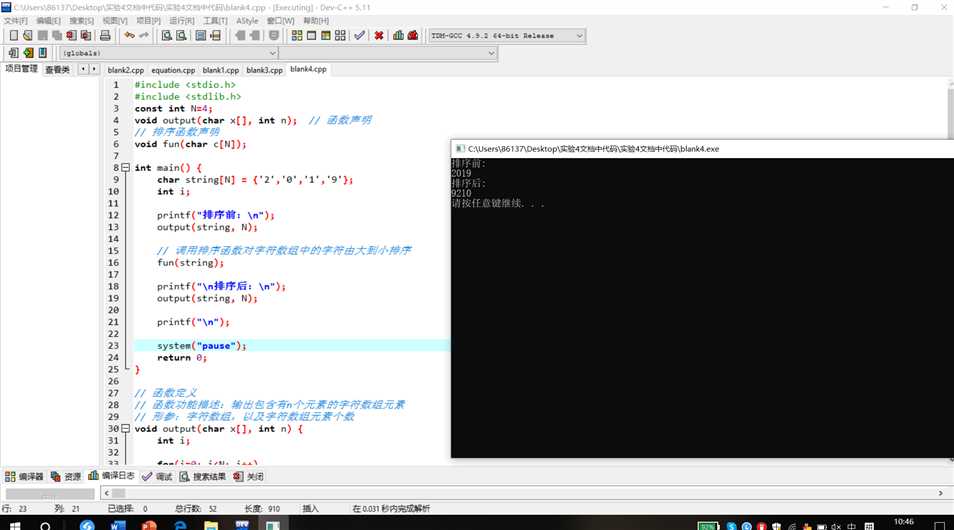Click the Compile and Run icon
This screenshot has height=530, width=954.
pyautogui.click(x=326, y=36)
